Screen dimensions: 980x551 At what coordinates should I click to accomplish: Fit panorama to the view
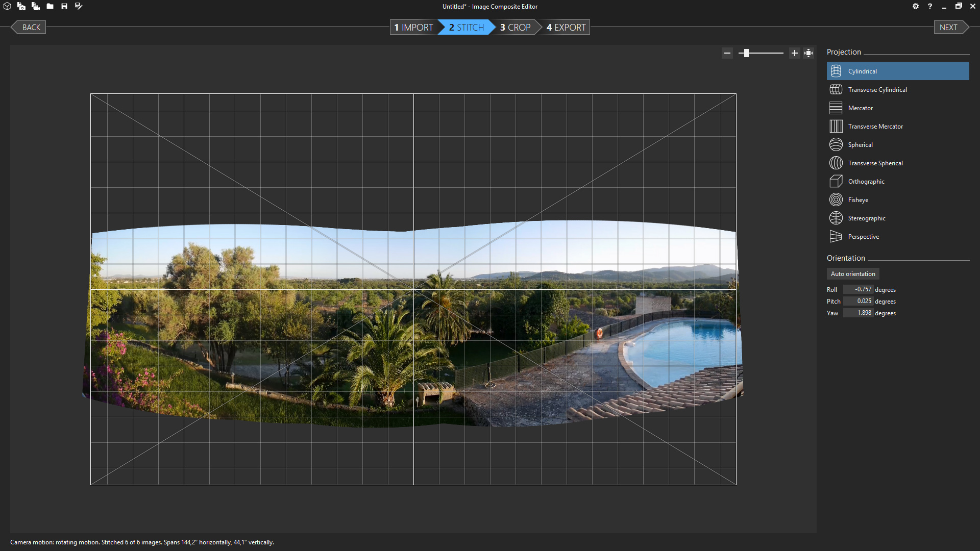(808, 53)
